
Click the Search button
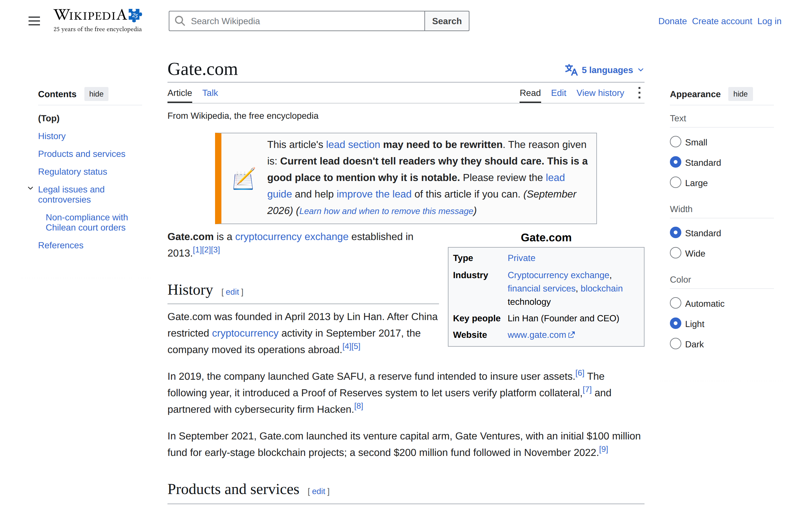tap(447, 21)
